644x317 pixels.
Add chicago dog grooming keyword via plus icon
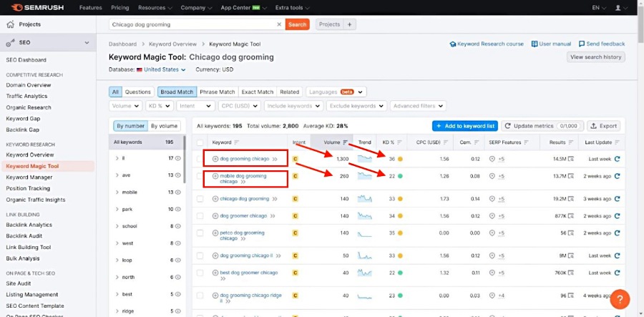coord(215,199)
